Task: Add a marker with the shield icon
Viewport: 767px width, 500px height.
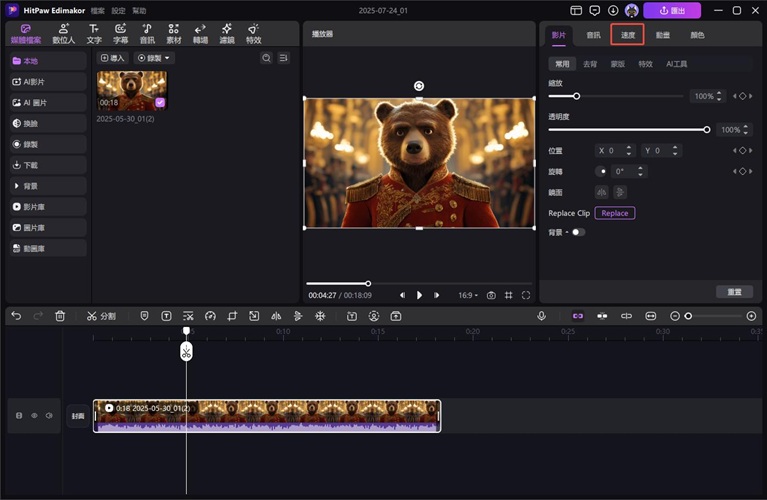Action: (x=144, y=316)
